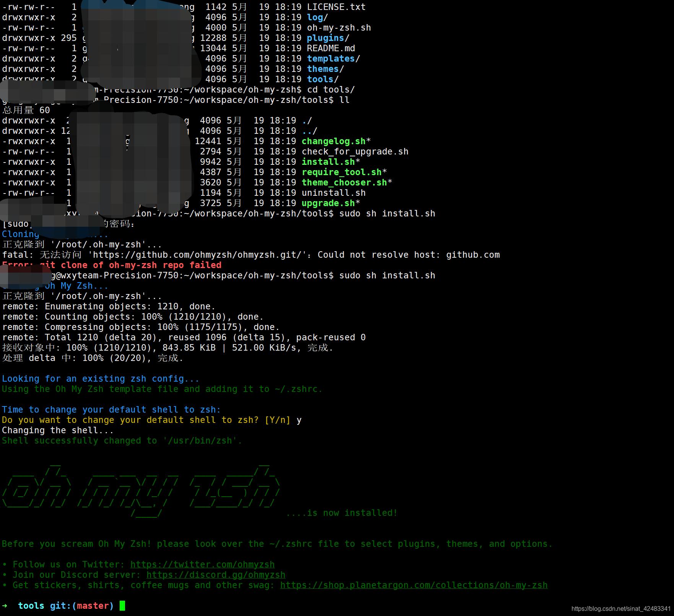Image resolution: width=674 pixels, height=616 pixels.
Task: Click the 'log/' directory entry
Action: (x=317, y=17)
